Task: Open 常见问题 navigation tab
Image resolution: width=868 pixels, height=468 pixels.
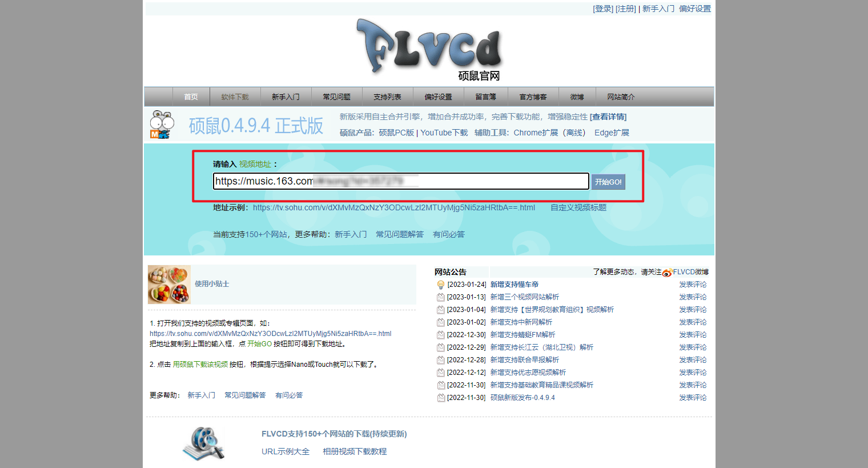Action: (x=337, y=97)
